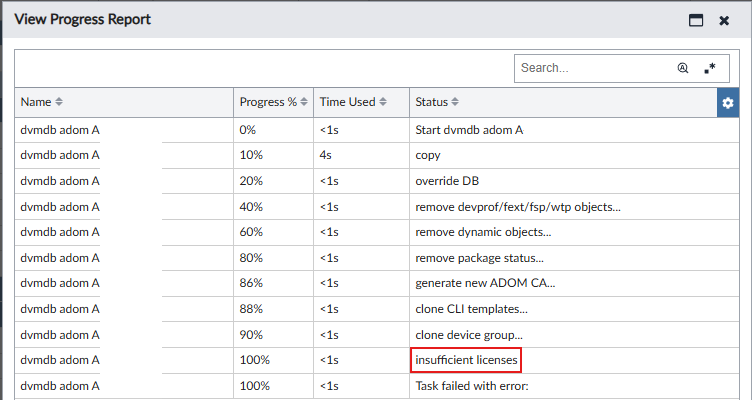Close the View Progress Report dialog
Image resolution: width=752 pixels, height=400 pixels.
724,20
